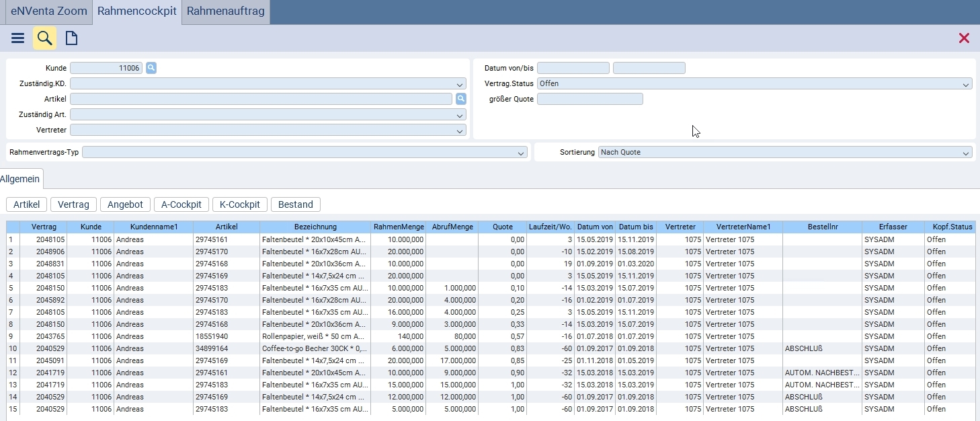Screen dimensions: 980x421
Task: Open the Vertreter dropdown
Action: (x=460, y=130)
